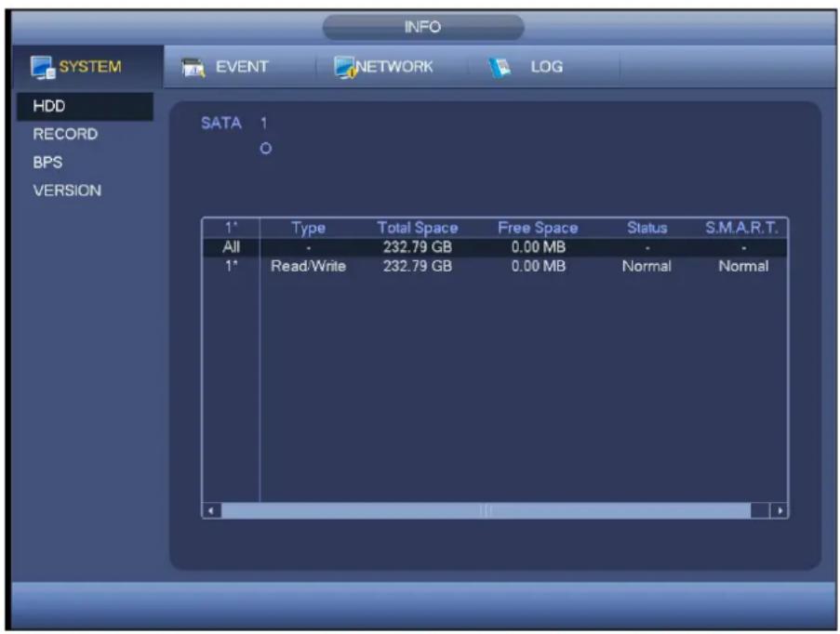Viewport: 840px width, 634px height.
Task: Click the 1* row number cell
Action: [232, 266]
